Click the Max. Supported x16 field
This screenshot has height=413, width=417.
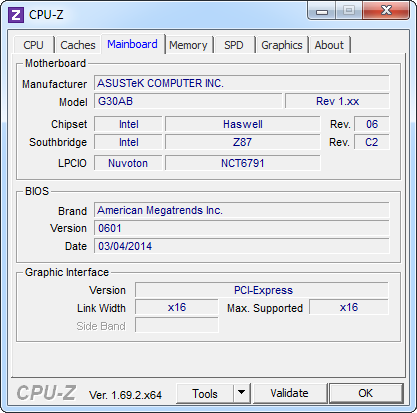click(349, 307)
